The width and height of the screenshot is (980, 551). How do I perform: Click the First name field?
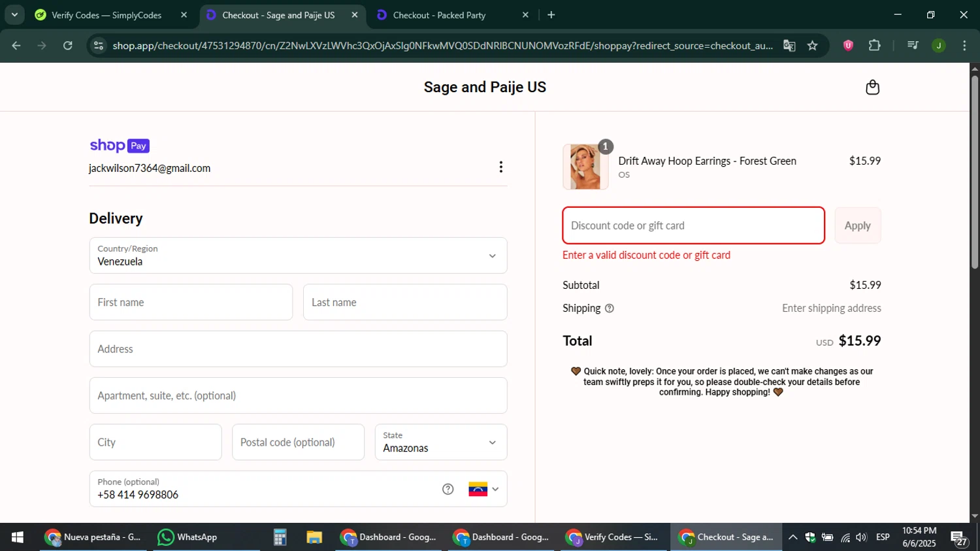(x=191, y=302)
